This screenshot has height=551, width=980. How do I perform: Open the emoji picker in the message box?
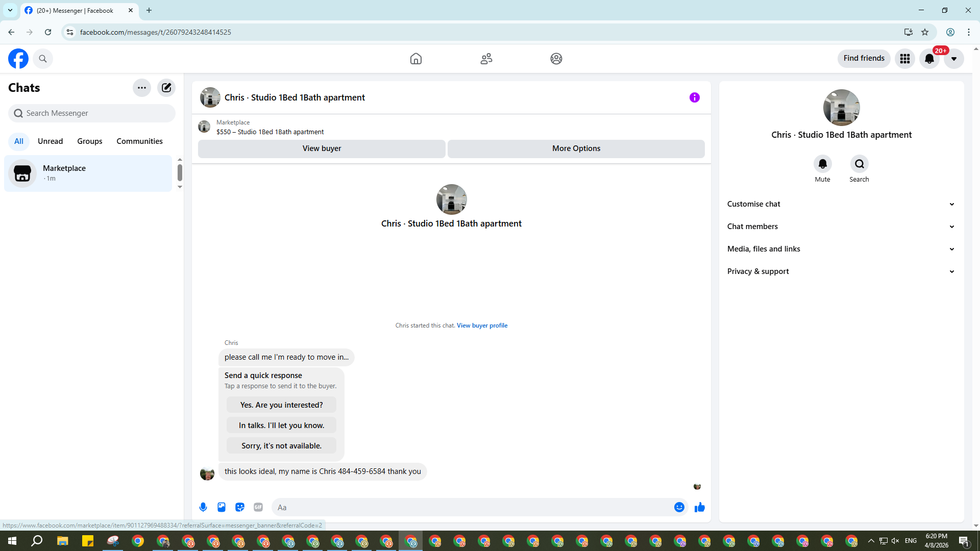tap(679, 507)
